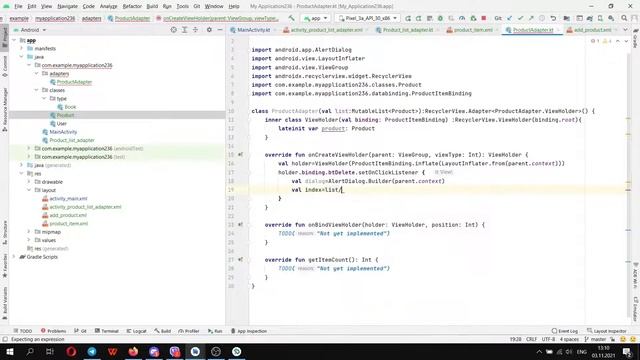Collapse the classes package
Screen dimensions: 640x360
[37, 90]
